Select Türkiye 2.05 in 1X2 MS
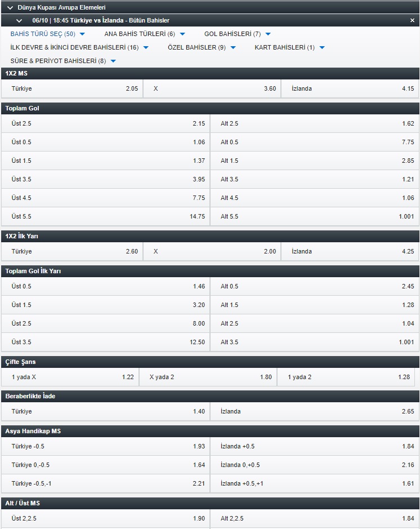Image resolution: width=420 pixels, height=529 pixels. (x=72, y=88)
